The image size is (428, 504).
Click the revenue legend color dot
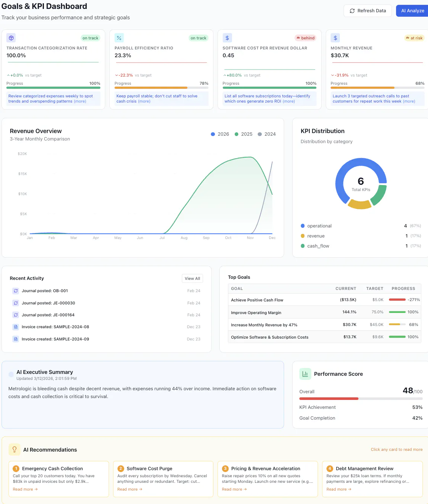coord(303,236)
